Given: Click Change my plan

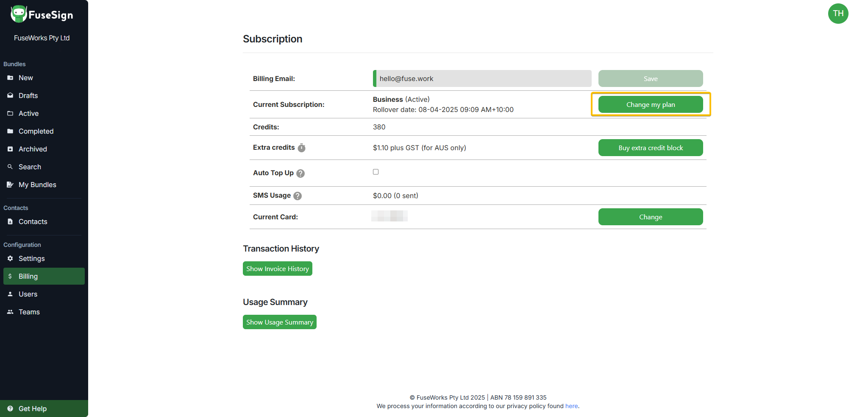Looking at the screenshot, I should [651, 104].
